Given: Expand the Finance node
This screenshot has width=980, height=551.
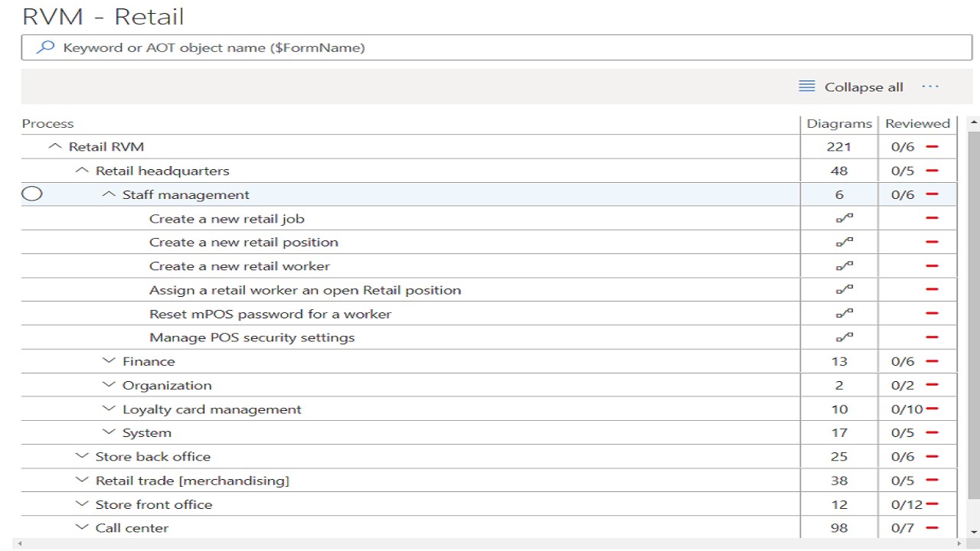Looking at the screenshot, I should coord(108,361).
